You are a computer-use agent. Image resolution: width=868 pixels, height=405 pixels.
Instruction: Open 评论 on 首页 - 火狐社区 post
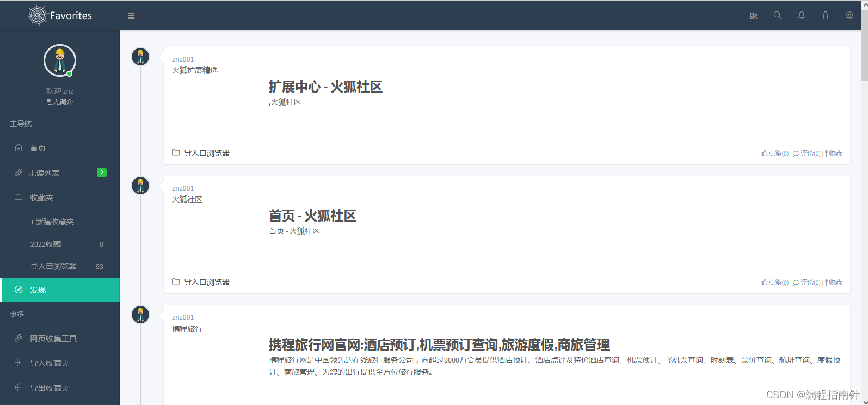click(x=807, y=283)
